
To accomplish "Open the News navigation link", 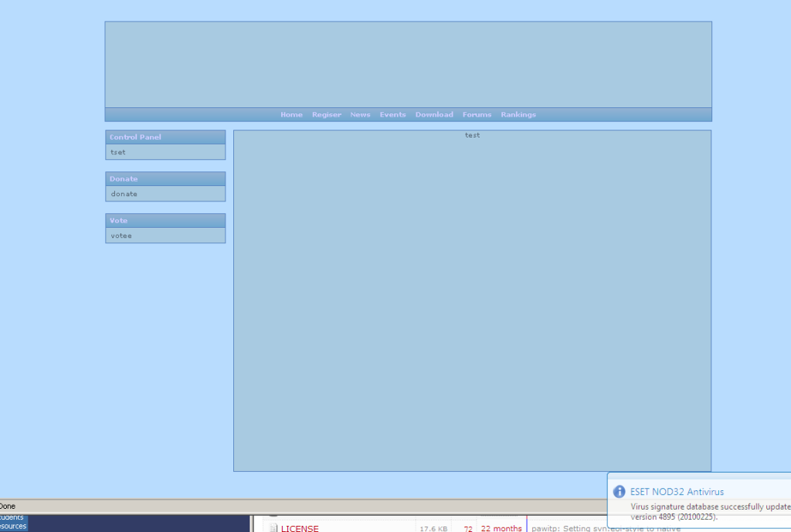I will pyautogui.click(x=360, y=115).
